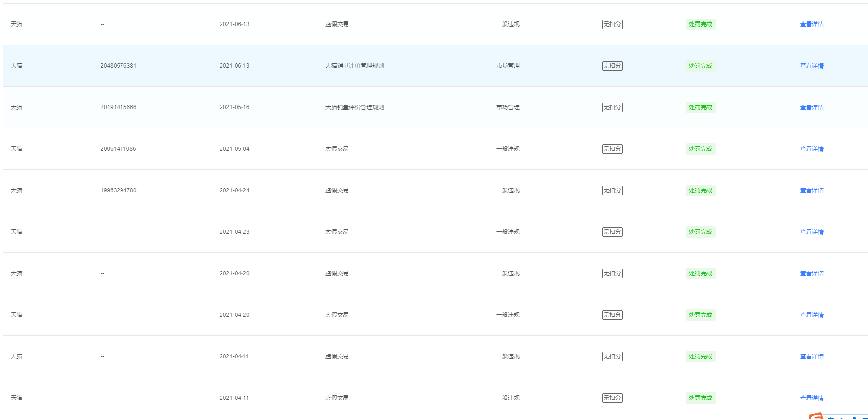Click 虚假交易 in the 2021-05-04 row
Viewport: 868px width, 419px height.
[337, 149]
